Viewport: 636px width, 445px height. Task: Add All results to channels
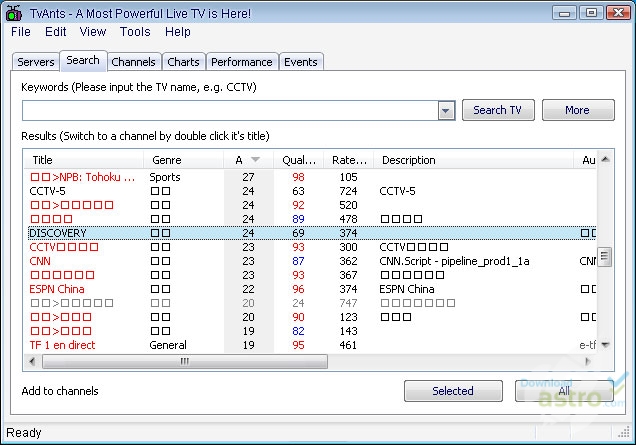pos(564,391)
